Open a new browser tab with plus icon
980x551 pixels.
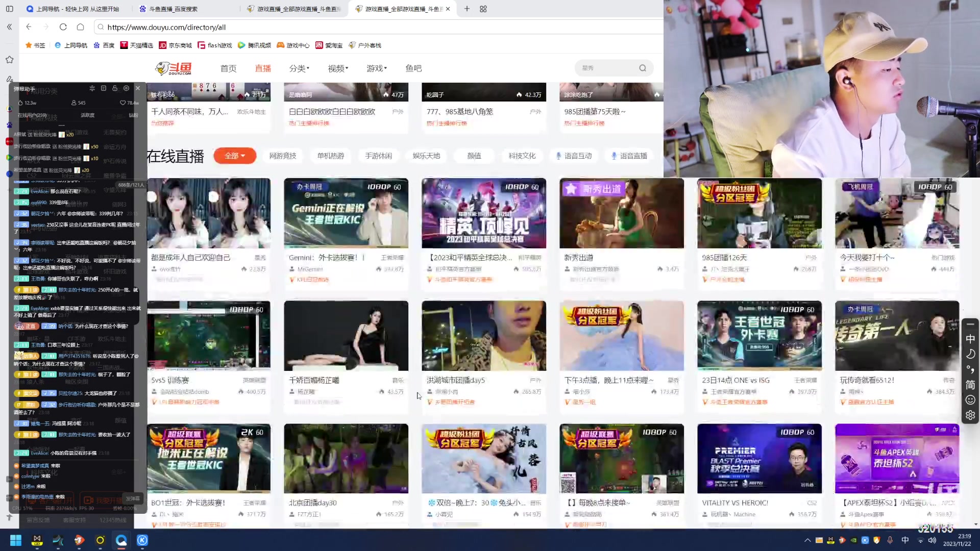(x=467, y=9)
